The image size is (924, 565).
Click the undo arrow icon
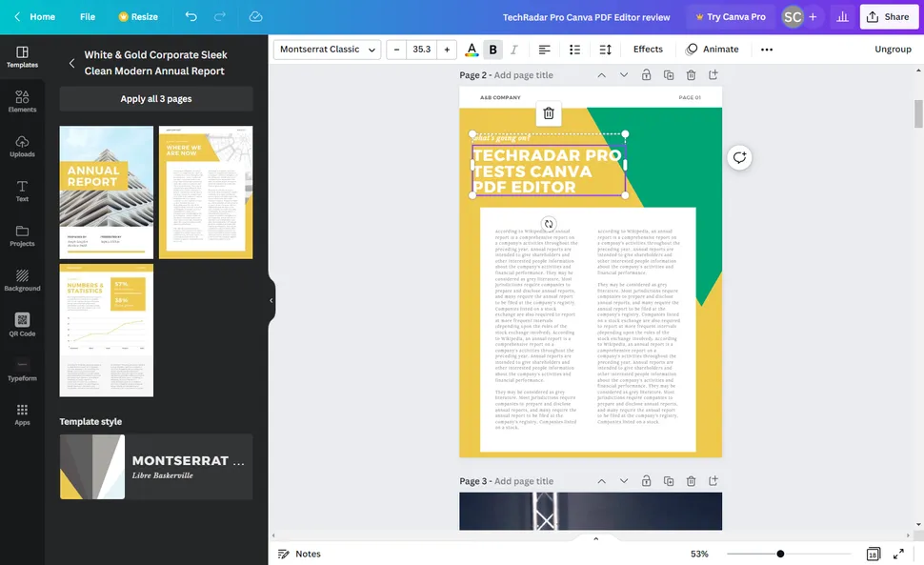coord(191,17)
